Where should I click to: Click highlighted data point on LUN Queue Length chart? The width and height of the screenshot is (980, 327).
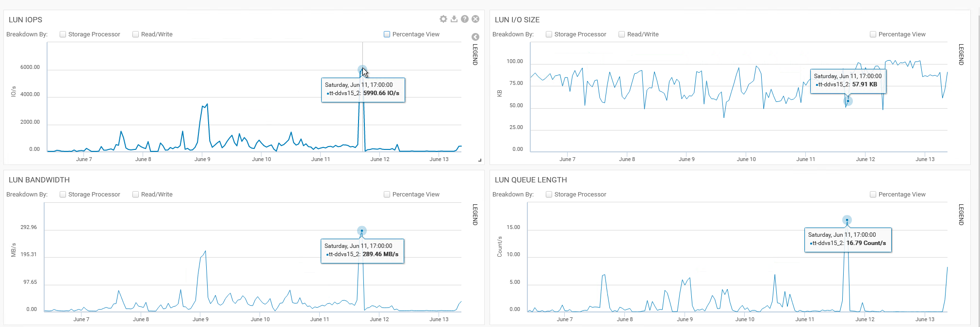pos(847,220)
